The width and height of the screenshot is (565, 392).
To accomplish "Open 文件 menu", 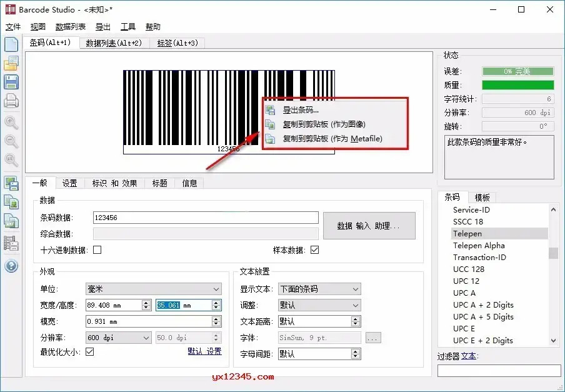I will pos(13,27).
